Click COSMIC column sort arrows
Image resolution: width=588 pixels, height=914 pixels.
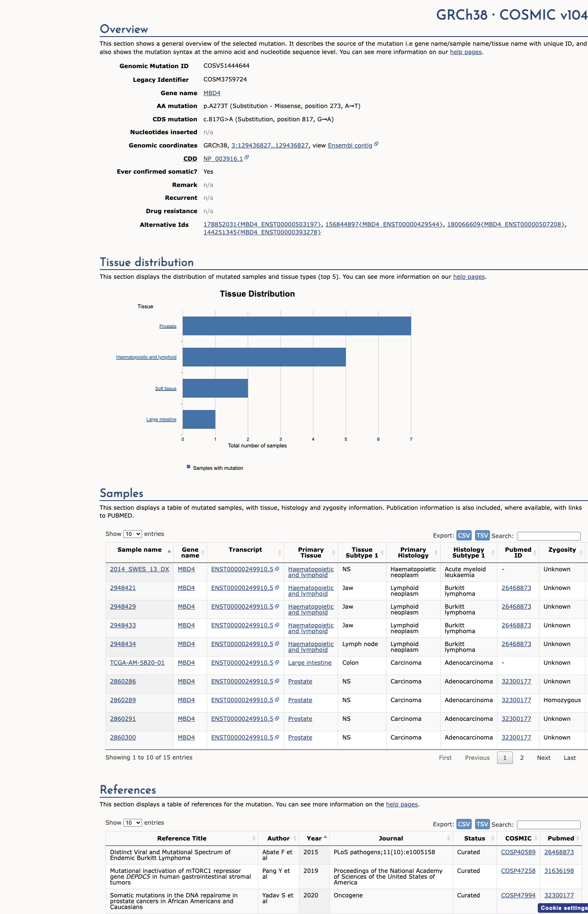(x=536, y=838)
